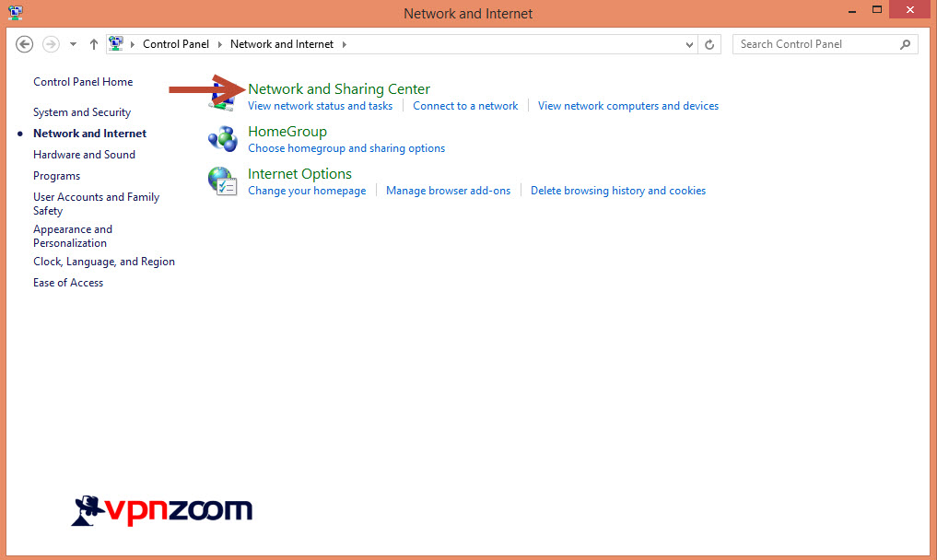Expand the chevron before Control Panel breadcrumb
937x560 pixels.
pyautogui.click(x=132, y=44)
